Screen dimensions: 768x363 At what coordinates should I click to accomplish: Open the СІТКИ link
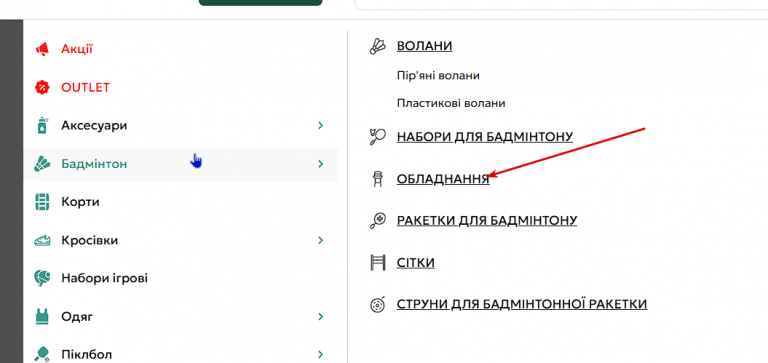tap(416, 263)
